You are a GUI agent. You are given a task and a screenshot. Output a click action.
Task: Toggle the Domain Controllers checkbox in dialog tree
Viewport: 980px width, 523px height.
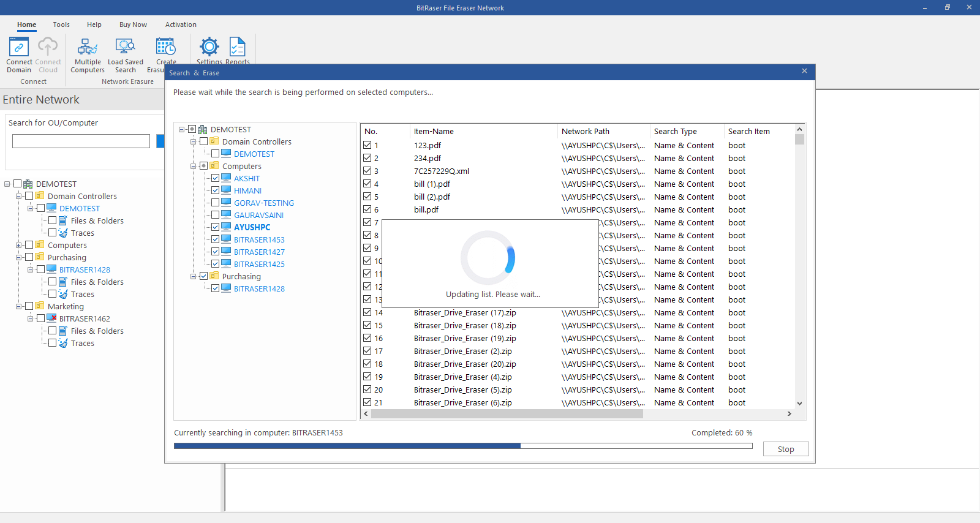[204, 141]
